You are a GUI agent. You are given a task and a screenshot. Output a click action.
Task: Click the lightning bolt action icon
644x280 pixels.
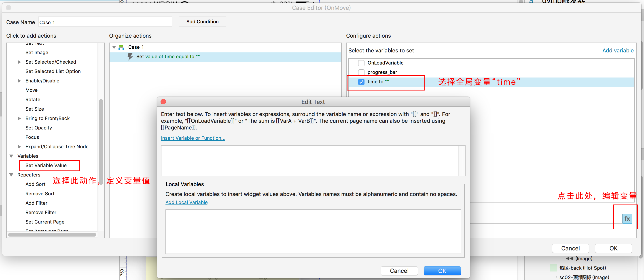tap(130, 57)
